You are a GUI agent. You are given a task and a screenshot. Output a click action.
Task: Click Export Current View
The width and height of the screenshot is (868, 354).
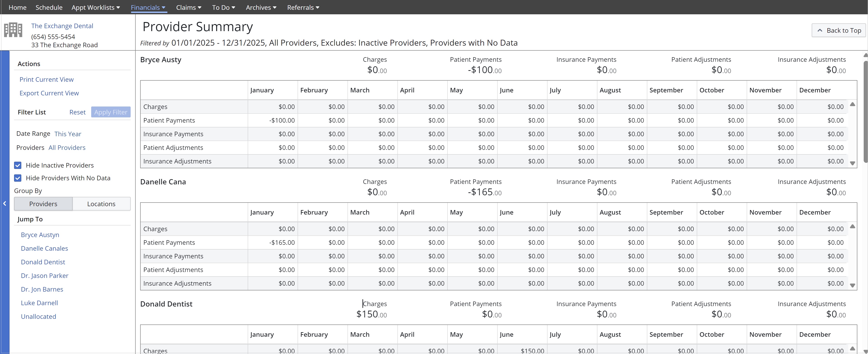49,93
